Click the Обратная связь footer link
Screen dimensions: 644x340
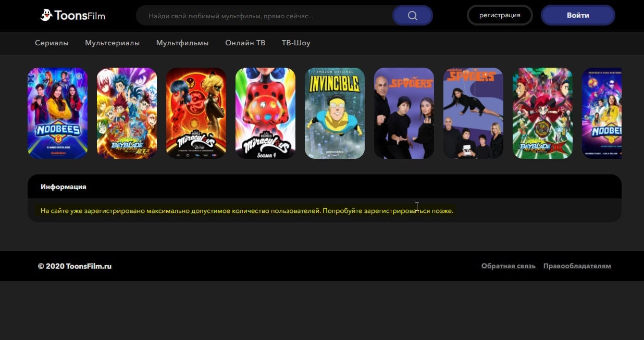(x=508, y=266)
